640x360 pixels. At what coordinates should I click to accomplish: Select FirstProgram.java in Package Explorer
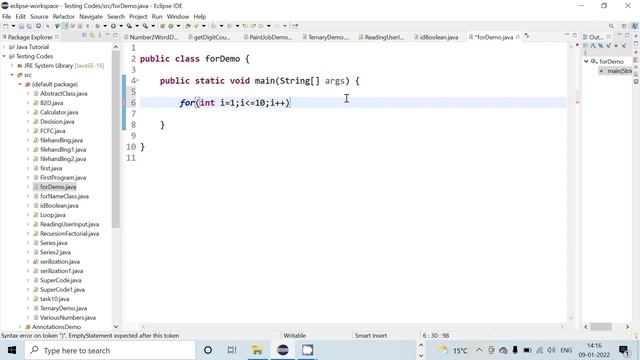pyautogui.click(x=63, y=178)
